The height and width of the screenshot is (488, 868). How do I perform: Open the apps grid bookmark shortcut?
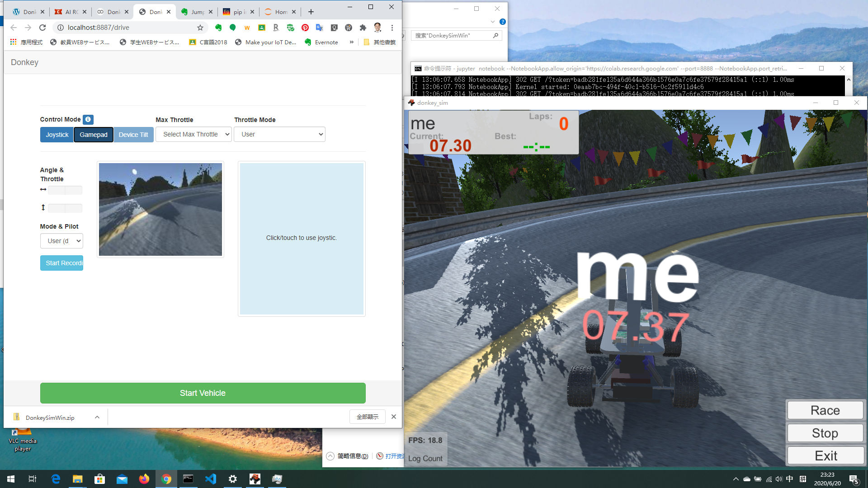(14, 42)
